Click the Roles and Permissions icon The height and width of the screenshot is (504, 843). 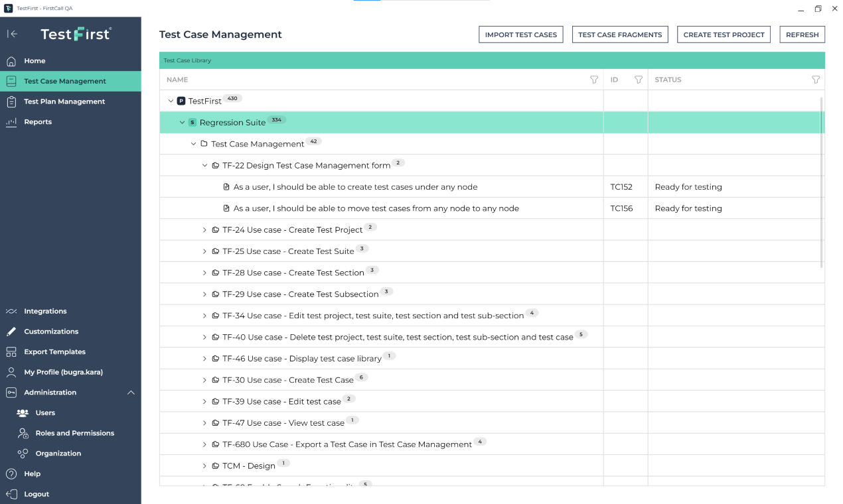tap(23, 433)
